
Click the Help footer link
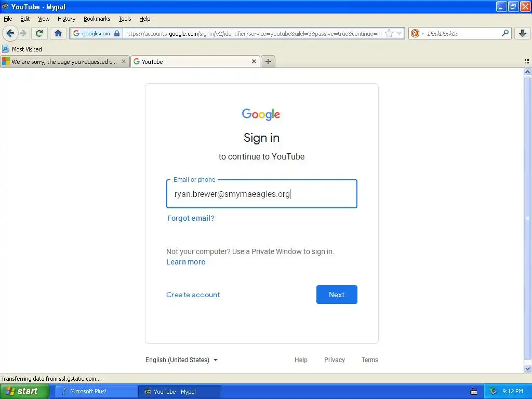pyautogui.click(x=301, y=360)
